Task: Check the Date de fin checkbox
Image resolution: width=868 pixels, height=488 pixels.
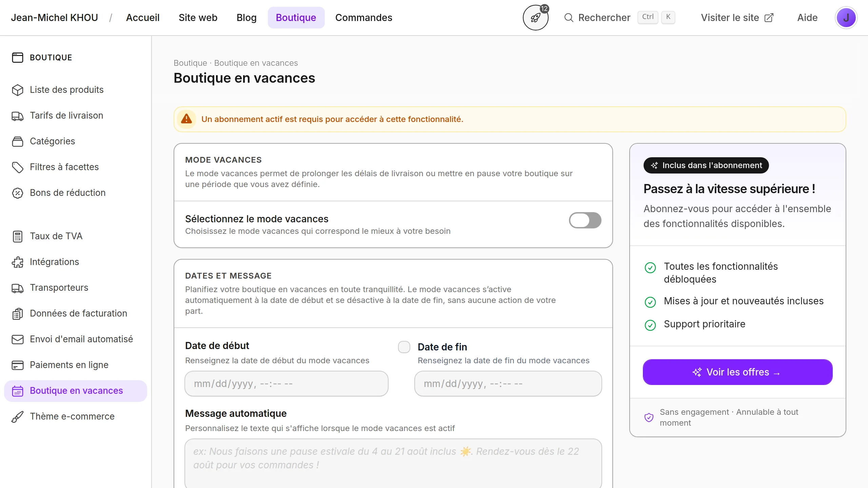Action: point(404,347)
